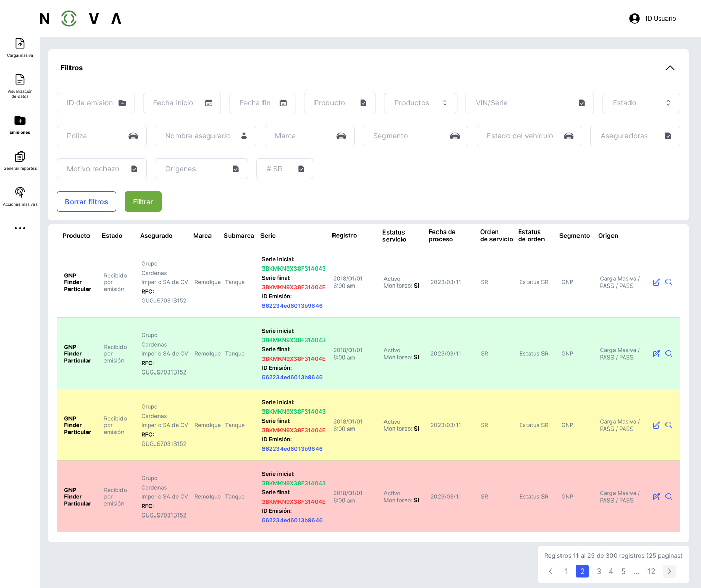Viewport: 701px width, 588px height.
Task: Click the Origen column header
Action: (x=608, y=236)
